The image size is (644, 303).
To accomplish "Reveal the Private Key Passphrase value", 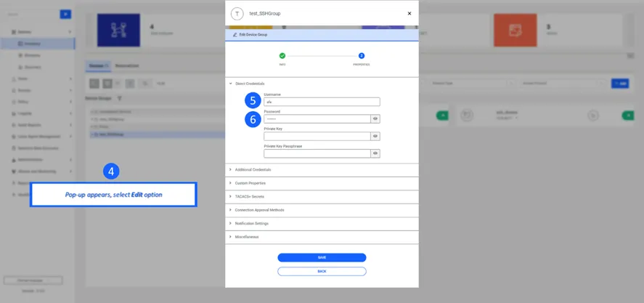I will pos(375,153).
